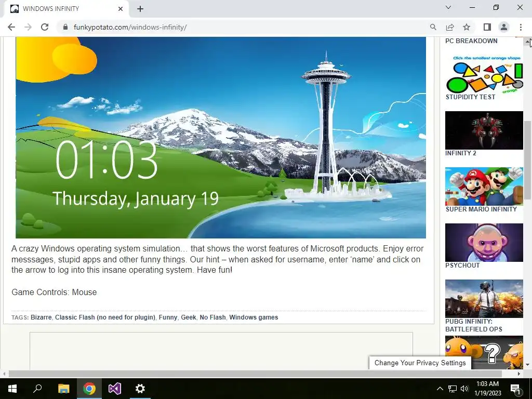Image resolution: width=532 pixels, height=399 pixels.
Task: Open Infinity 2 game thumbnail
Action: (x=484, y=130)
